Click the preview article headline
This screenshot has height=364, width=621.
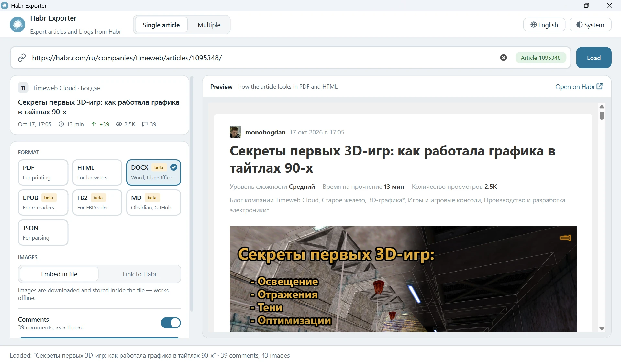(x=393, y=159)
